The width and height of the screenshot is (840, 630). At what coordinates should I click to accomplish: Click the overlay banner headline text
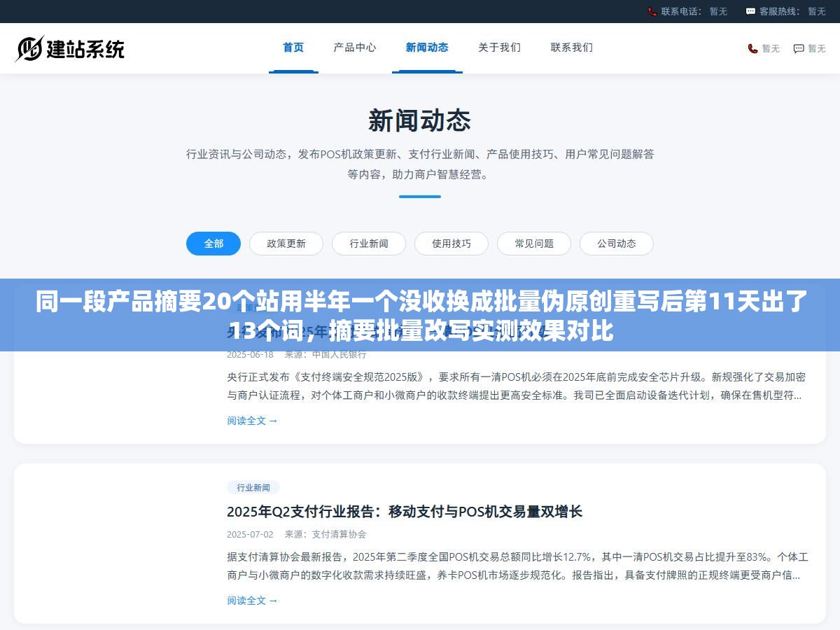(x=420, y=316)
